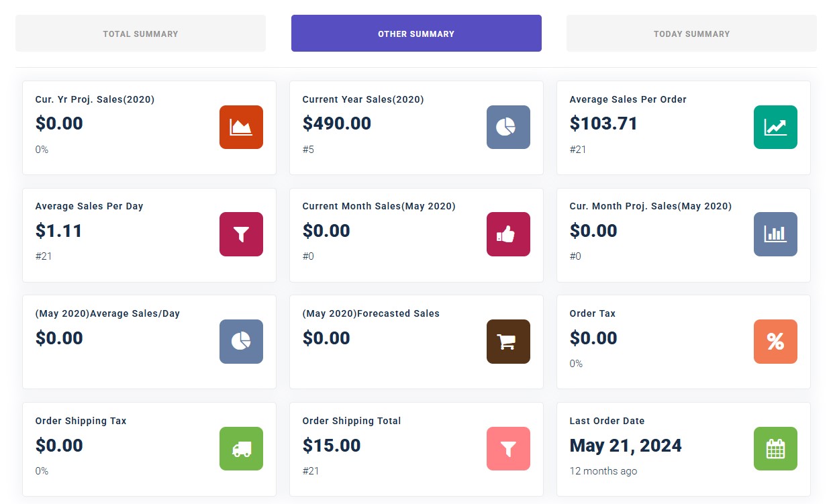The width and height of the screenshot is (831, 504).
Task: Click the orange percent icon for Order Tax
Action: tap(775, 342)
